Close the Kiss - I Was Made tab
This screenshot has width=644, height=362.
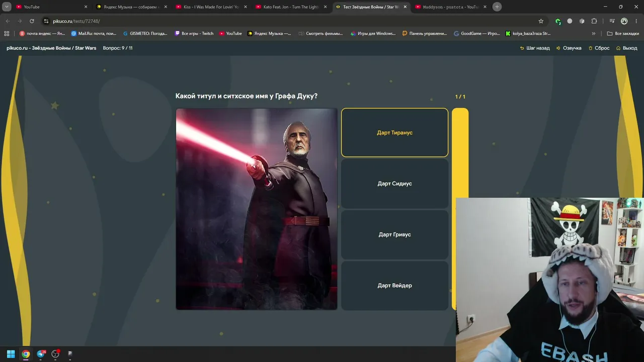pyautogui.click(x=246, y=7)
